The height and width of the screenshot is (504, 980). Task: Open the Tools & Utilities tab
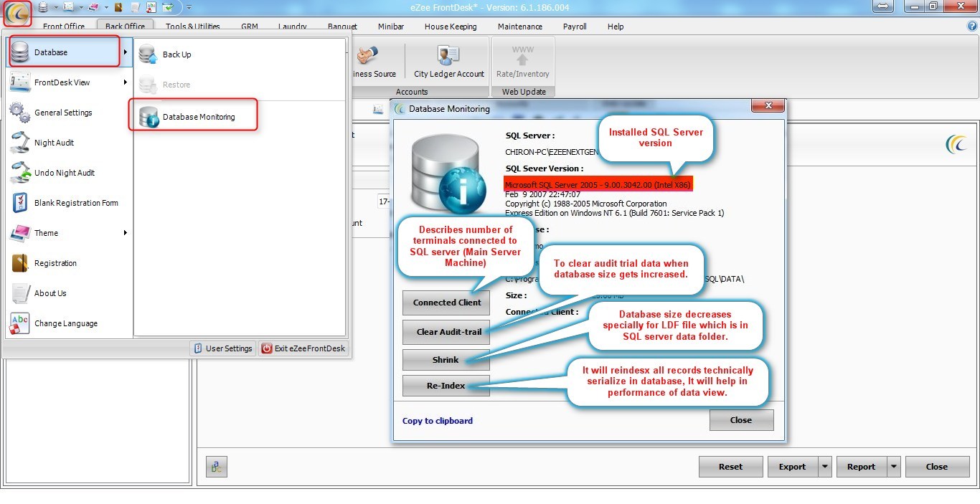click(193, 27)
